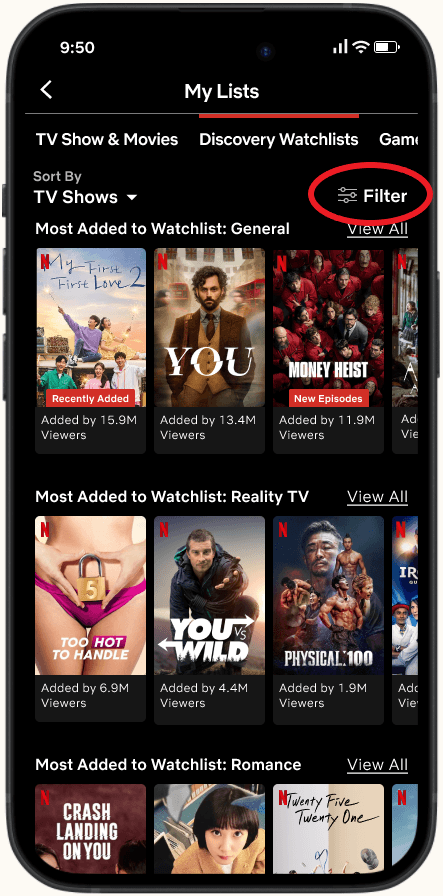443x896 pixels.
Task: Tap Netflix logo on Physical: 100 poster
Action: (282, 530)
